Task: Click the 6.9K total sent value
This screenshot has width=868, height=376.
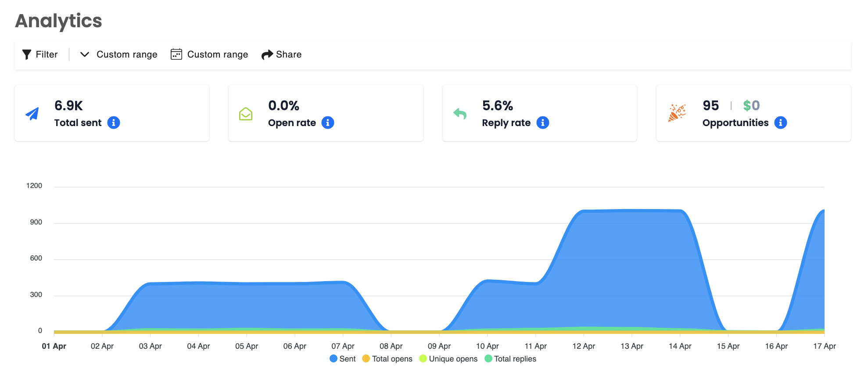Action: point(68,105)
